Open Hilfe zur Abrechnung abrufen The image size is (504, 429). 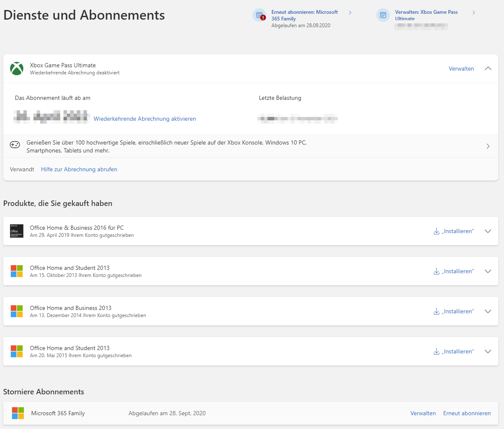79,169
